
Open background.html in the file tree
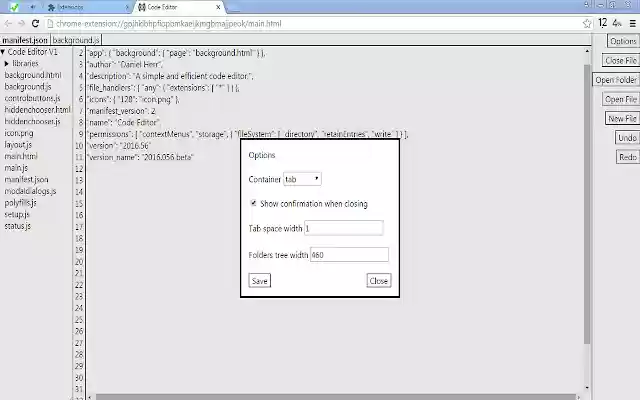tap(33, 75)
